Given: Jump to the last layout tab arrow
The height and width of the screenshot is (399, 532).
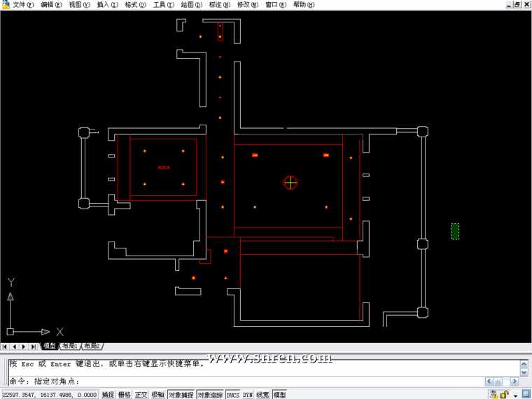Looking at the screenshot, I should 34,346.
